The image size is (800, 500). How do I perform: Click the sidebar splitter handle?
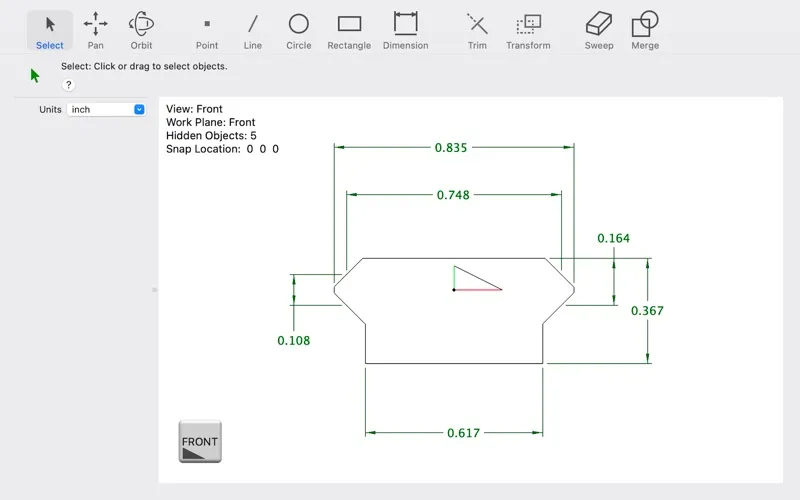[x=154, y=290]
